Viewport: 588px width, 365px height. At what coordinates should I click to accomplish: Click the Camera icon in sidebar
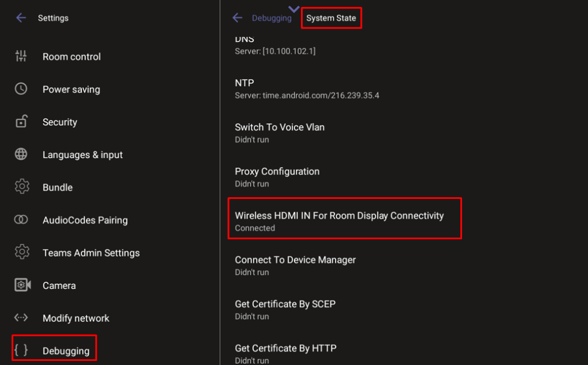(22, 285)
